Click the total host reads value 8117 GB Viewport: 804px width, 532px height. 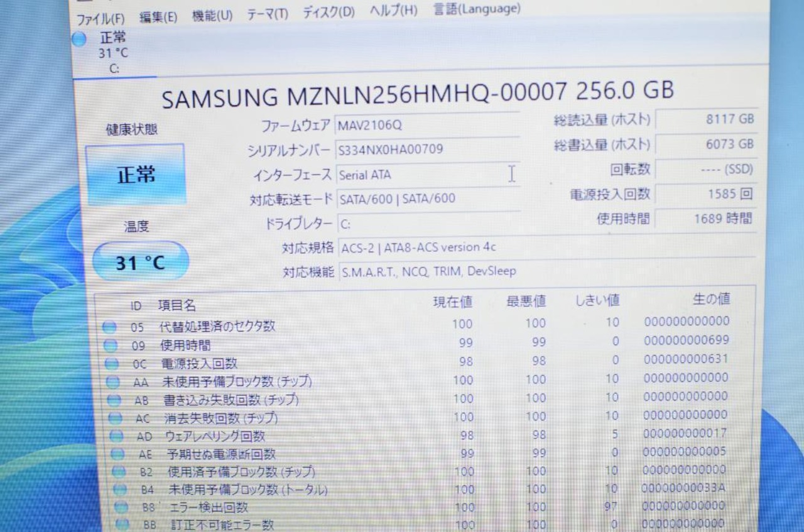[707, 119]
